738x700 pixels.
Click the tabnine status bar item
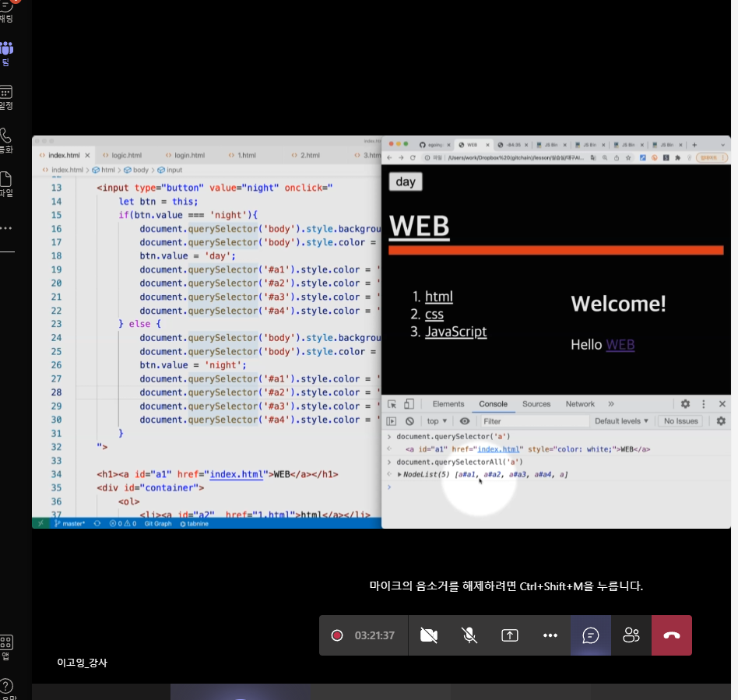pyautogui.click(x=194, y=523)
